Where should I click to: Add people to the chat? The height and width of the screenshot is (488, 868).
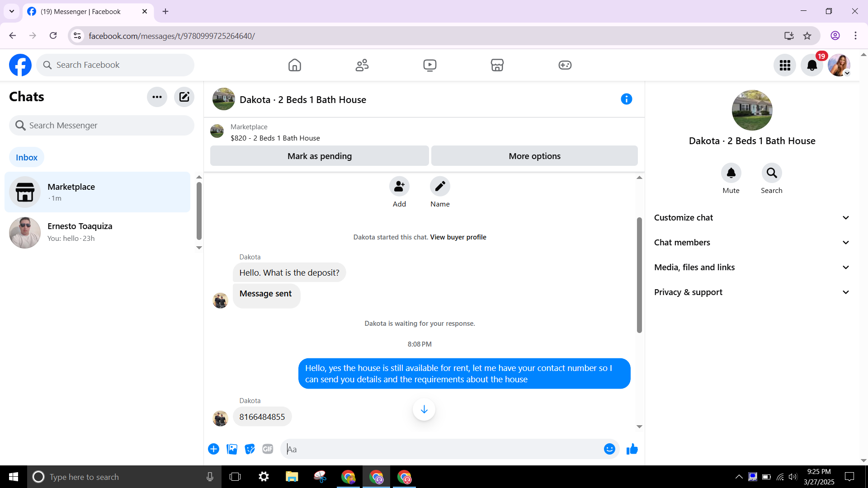tap(399, 186)
